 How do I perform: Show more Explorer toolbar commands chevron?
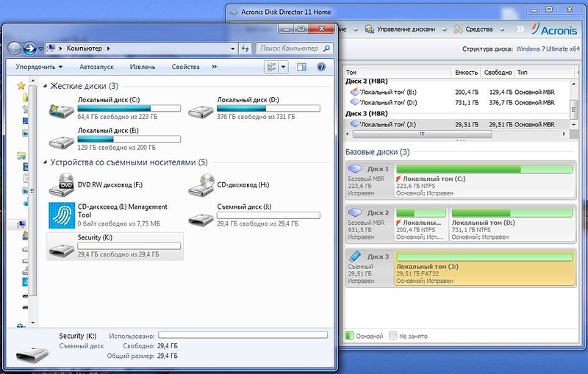tap(214, 67)
